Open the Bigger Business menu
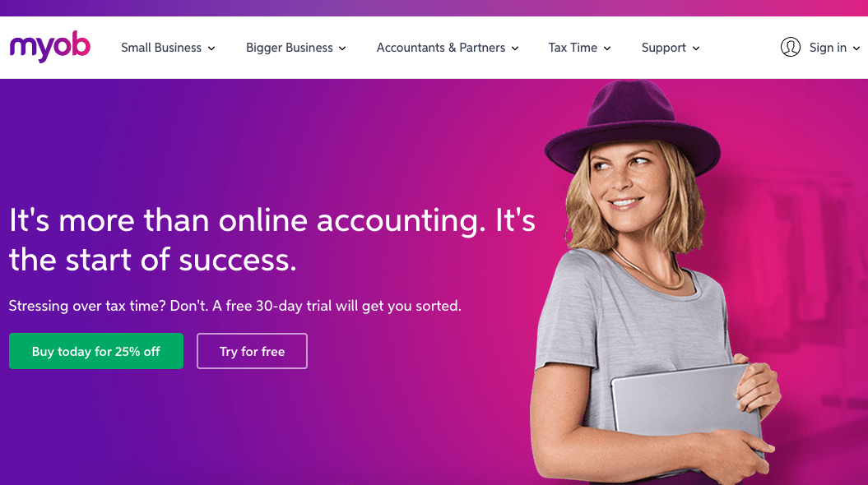Viewport: 868px width, 485px height. coord(295,48)
